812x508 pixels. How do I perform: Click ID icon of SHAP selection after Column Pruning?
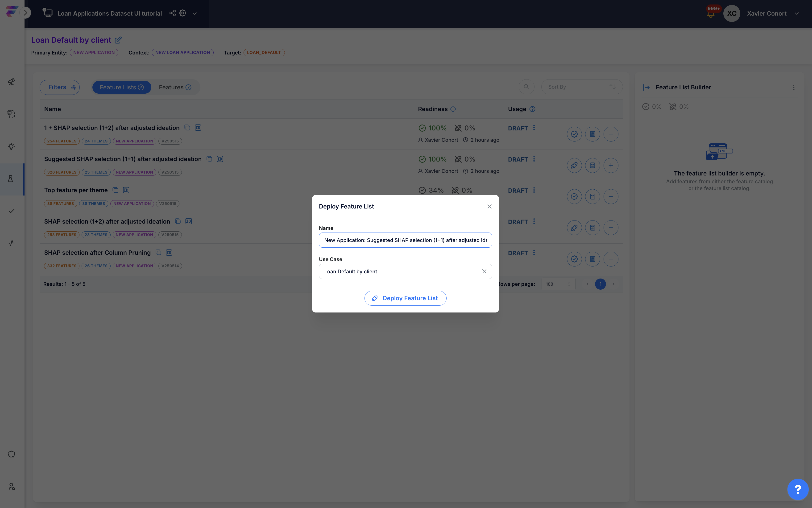(169, 252)
